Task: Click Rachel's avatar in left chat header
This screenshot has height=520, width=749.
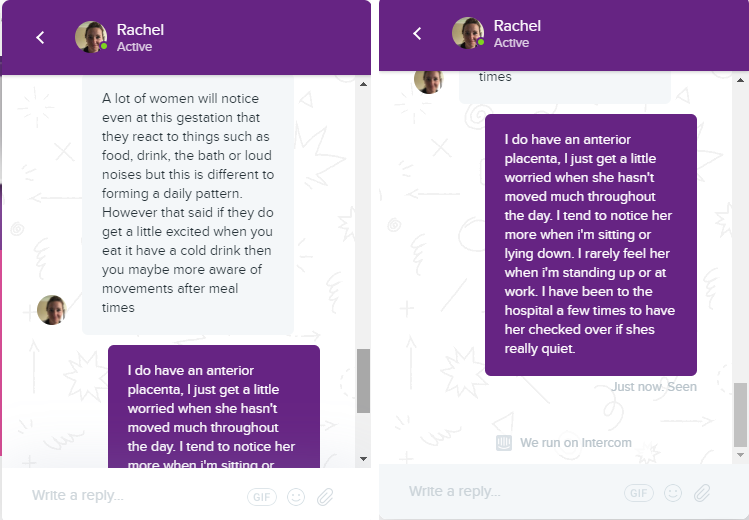Action: tap(91, 37)
